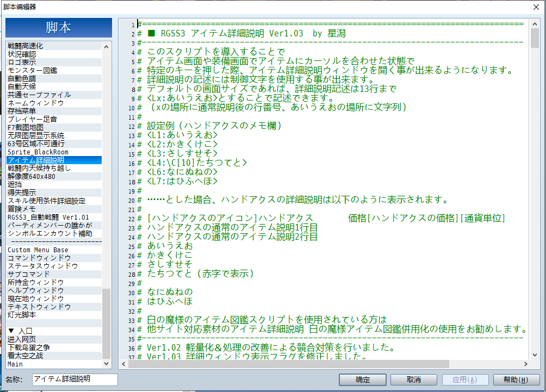The width and height of the screenshot is (546, 392).
Task: Select the 戦闘高速化 script
Action: [x=54, y=46]
